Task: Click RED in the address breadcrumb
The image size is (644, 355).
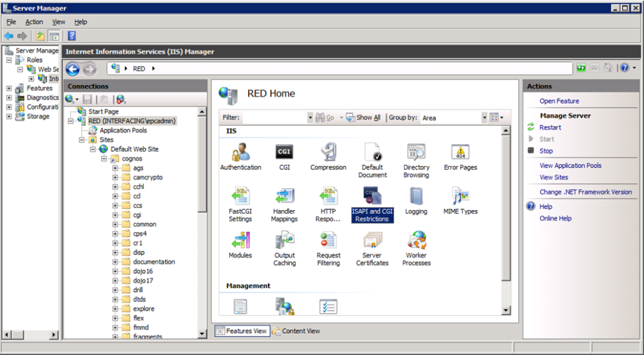Action: (139, 69)
